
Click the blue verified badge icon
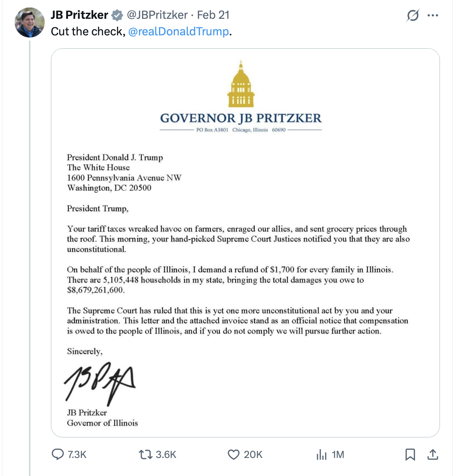click(x=118, y=15)
